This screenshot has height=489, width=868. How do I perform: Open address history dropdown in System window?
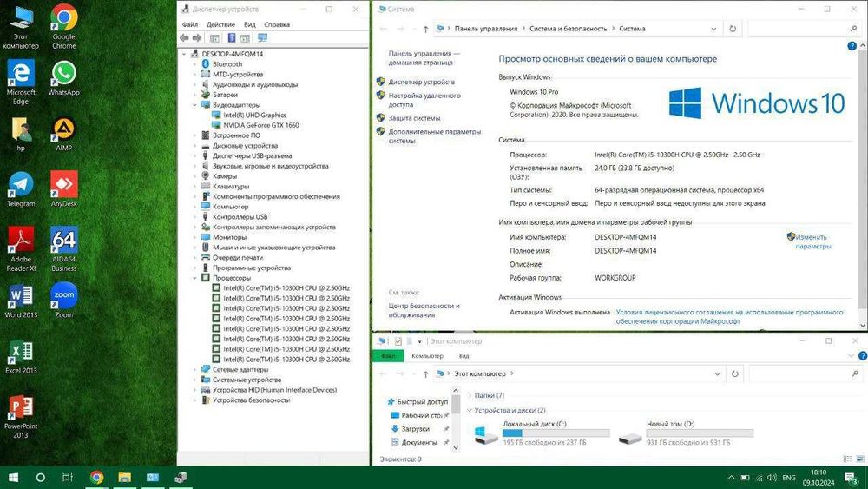(x=713, y=29)
